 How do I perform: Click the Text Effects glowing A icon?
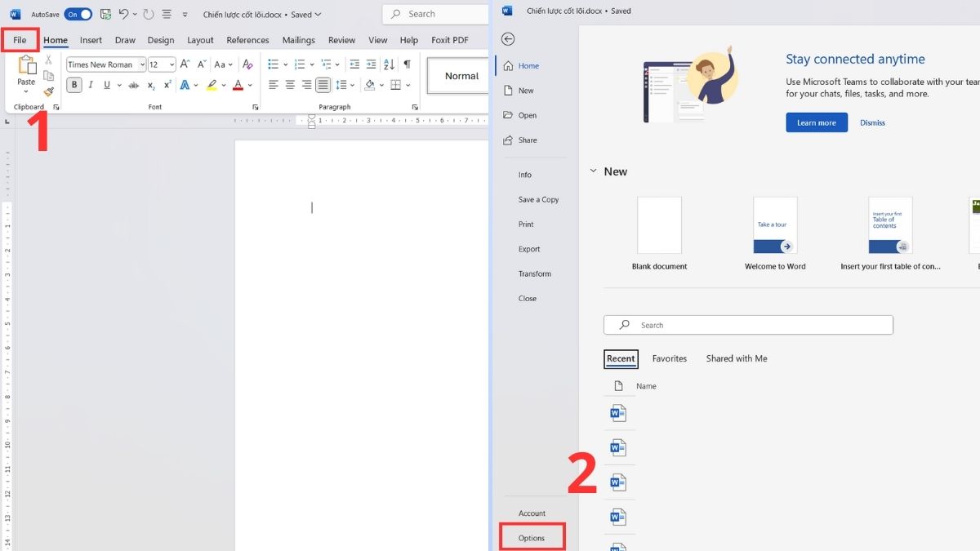(185, 85)
